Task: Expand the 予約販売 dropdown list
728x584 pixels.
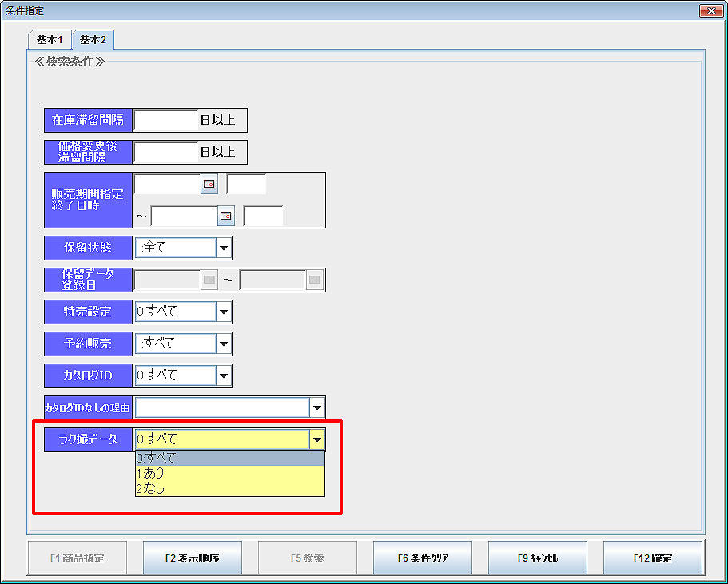Action: pyautogui.click(x=224, y=344)
